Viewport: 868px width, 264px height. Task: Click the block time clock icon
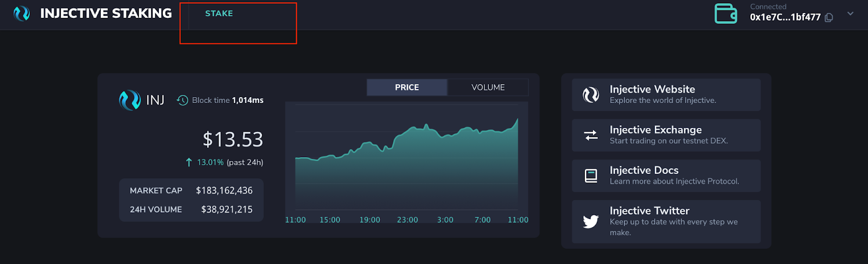[183, 100]
